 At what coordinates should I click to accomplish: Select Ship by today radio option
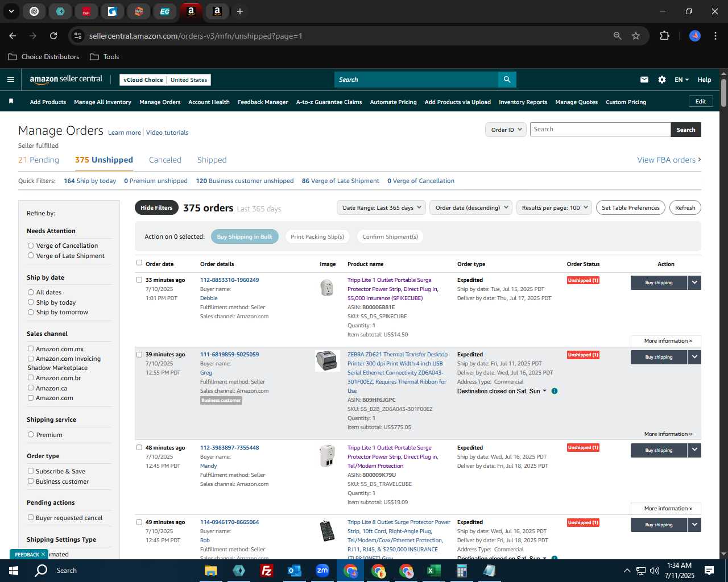[31, 302]
